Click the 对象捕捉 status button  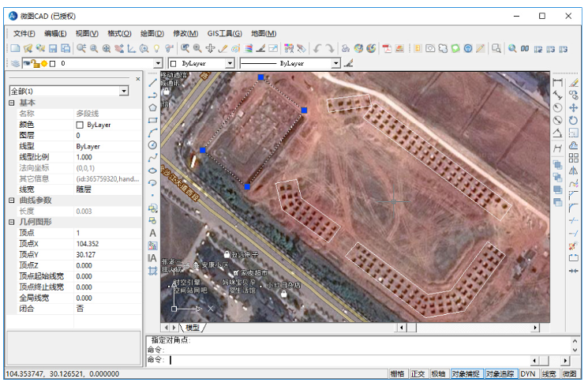(x=466, y=374)
